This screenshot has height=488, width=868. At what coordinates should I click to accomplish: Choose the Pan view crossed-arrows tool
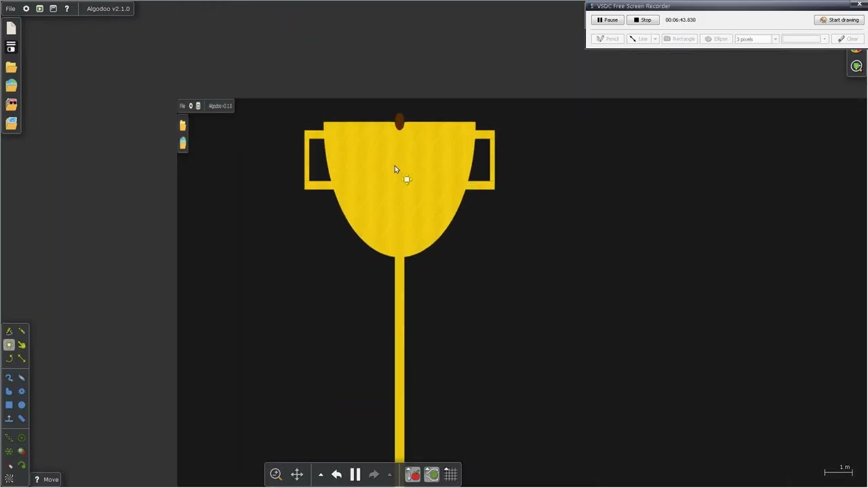tap(297, 474)
